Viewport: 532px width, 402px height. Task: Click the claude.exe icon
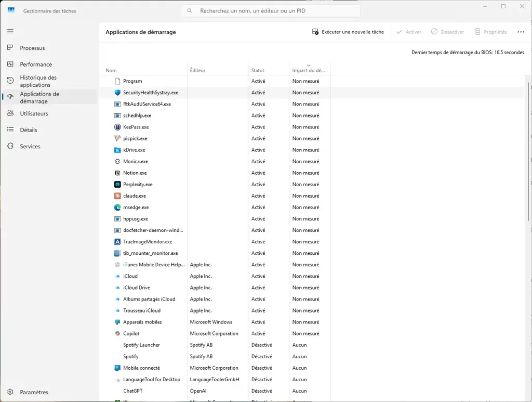coord(117,196)
